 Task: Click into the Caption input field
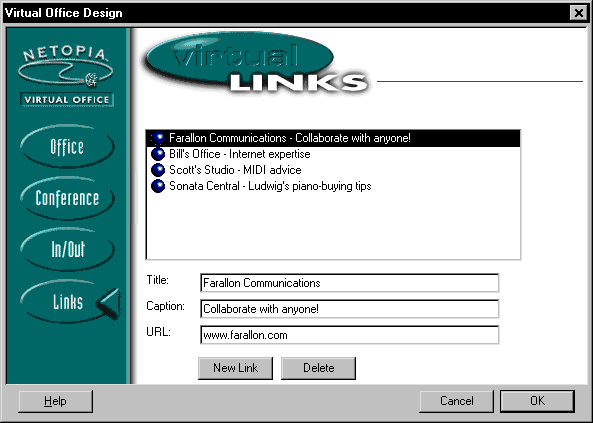coord(349,309)
